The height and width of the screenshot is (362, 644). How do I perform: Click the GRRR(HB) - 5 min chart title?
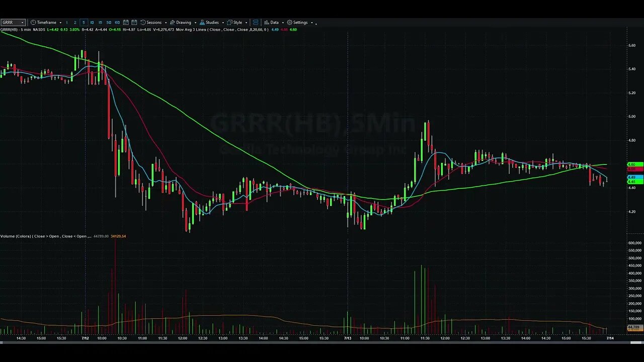tap(15, 30)
